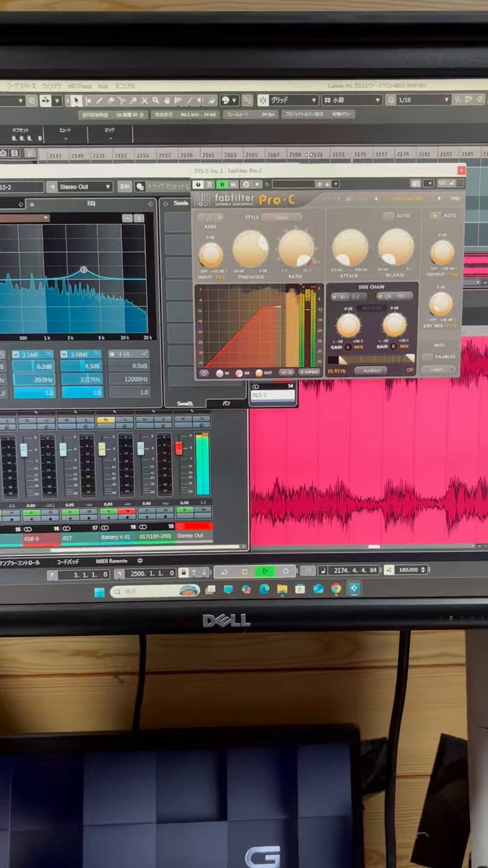The height and width of the screenshot is (868, 488).
Task: Click the EXPERT button in Pro-C
Action: point(308,373)
